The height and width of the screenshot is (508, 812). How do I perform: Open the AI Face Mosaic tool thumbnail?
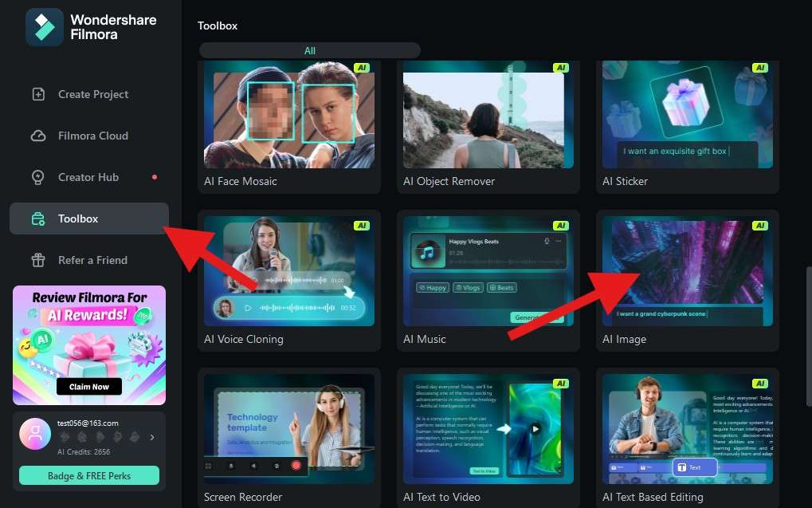pyautogui.click(x=289, y=115)
